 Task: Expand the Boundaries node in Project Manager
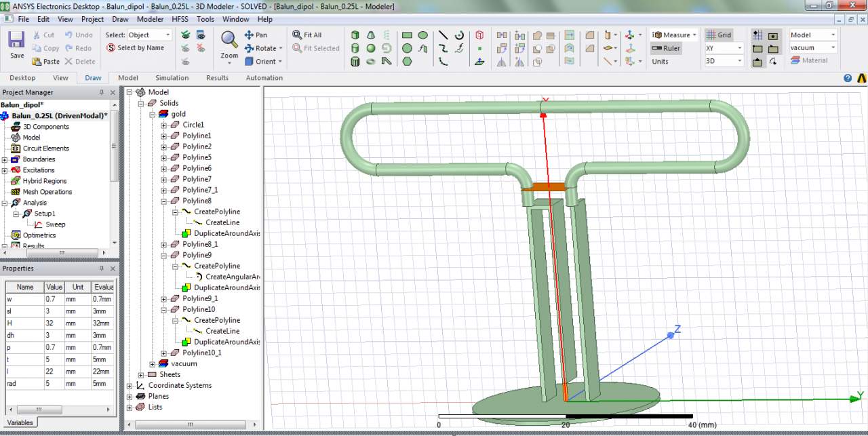click(5, 159)
